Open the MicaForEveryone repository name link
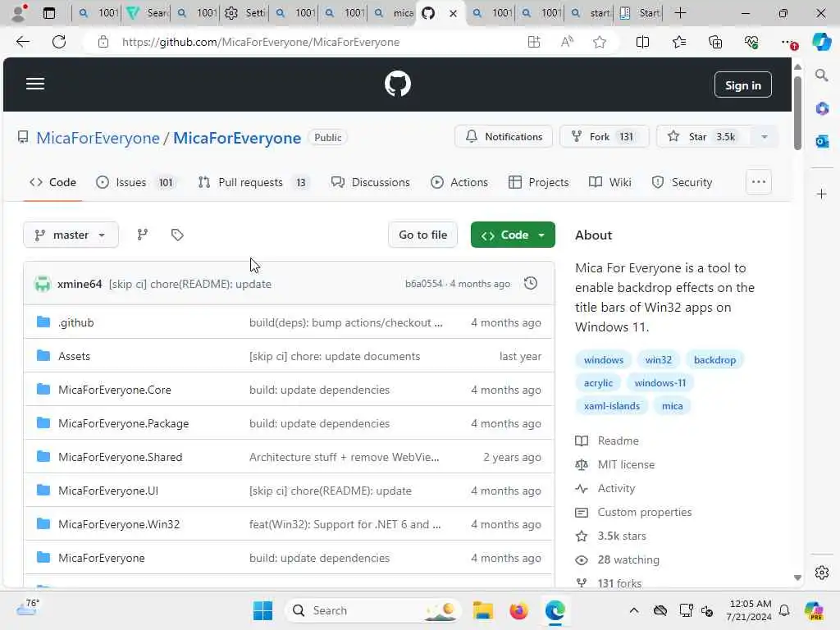 (237, 138)
